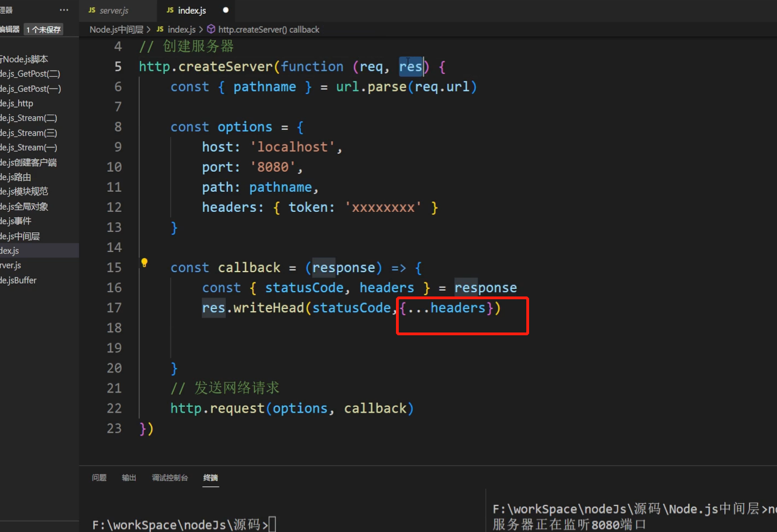The image size is (777, 532).
Task: Click the JS icon on server.js tab
Action: (x=92, y=11)
